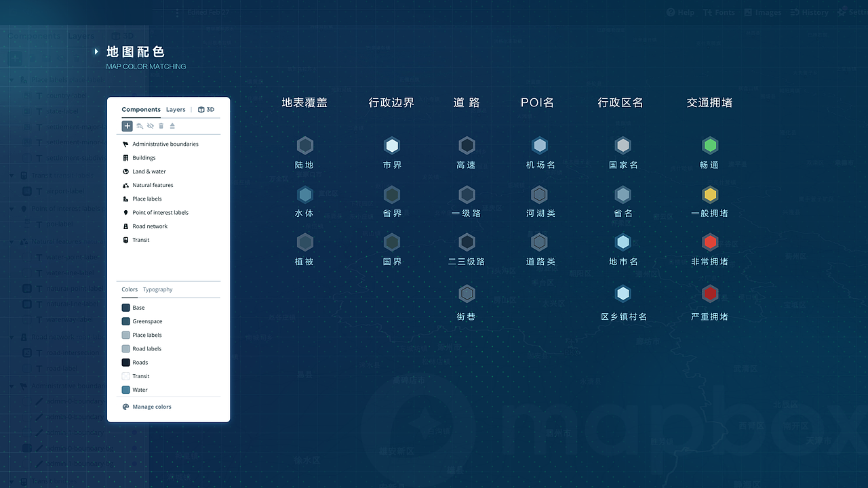Image resolution: width=868 pixels, height=488 pixels.
Task: Select the Land & water component
Action: pos(126,171)
